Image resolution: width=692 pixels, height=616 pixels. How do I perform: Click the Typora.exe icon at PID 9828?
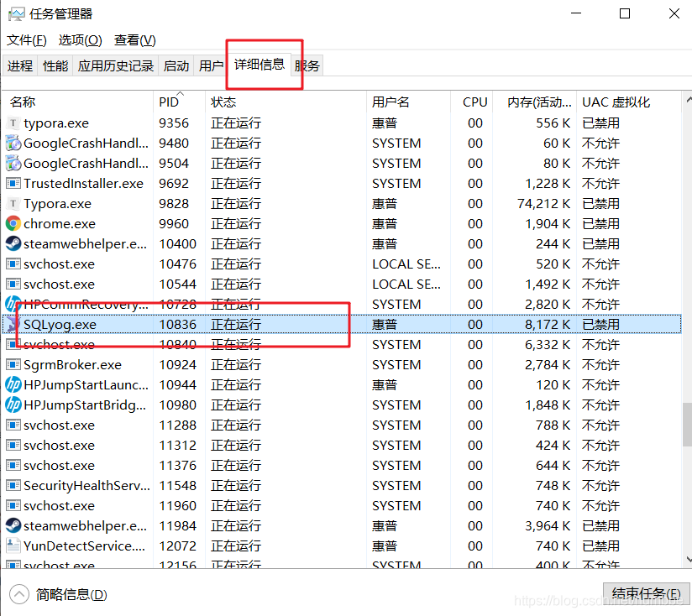13,204
